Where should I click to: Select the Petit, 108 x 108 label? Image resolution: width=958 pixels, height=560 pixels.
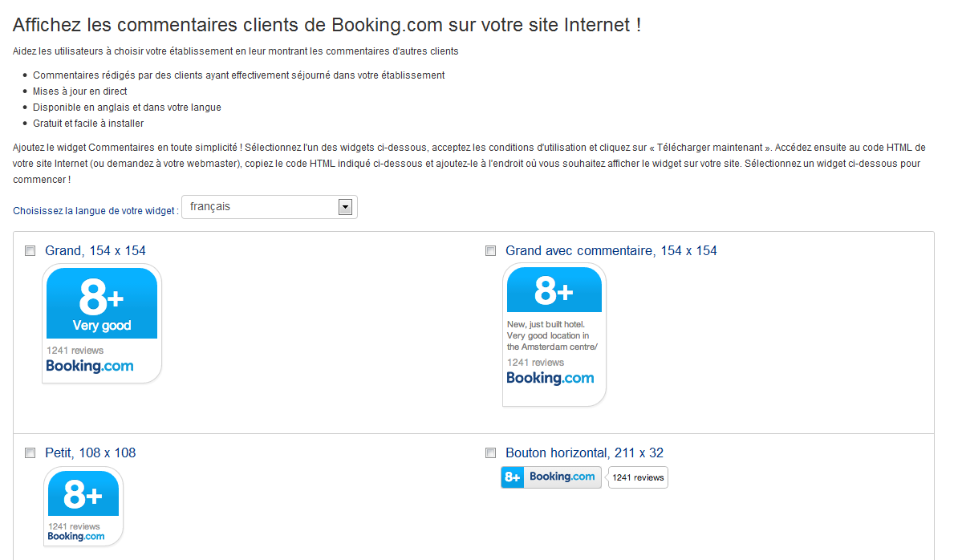(x=91, y=453)
